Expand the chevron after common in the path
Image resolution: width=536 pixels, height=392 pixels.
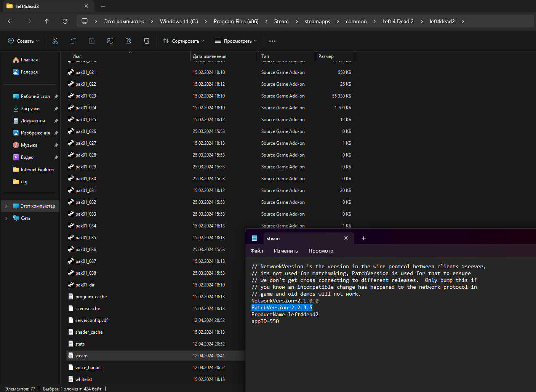point(374,21)
